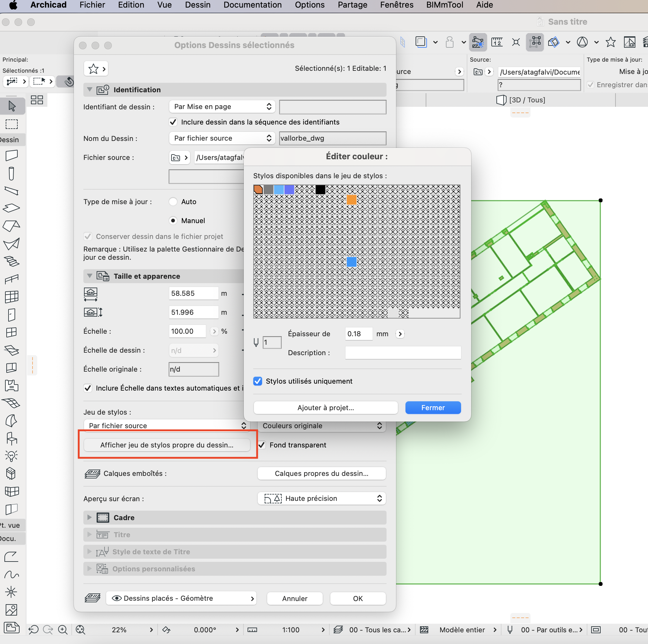Click OK in the options dialog

(358, 598)
